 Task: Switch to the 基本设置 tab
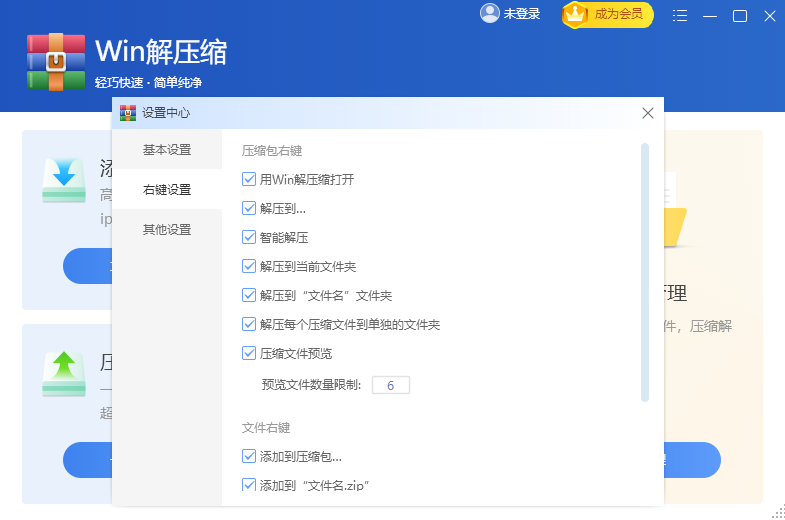click(x=167, y=150)
